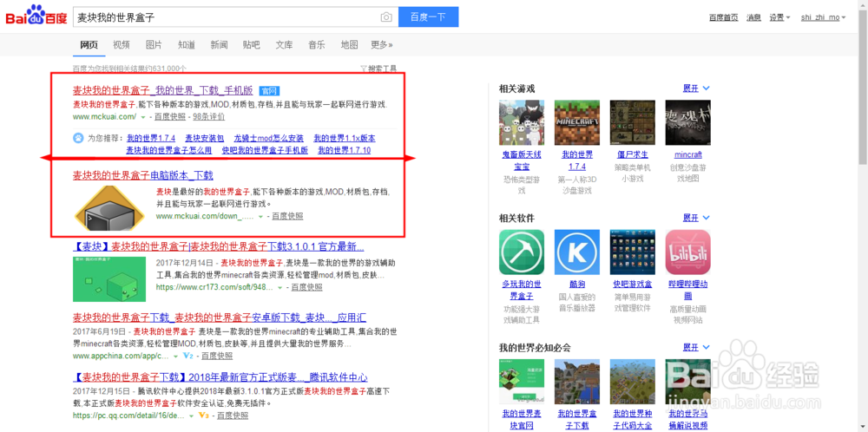Image resolution: width=868 pixels, height=432 pixels.
Task: Click the recommended link 我的世界1.1x版本
Action: point(345,138)
